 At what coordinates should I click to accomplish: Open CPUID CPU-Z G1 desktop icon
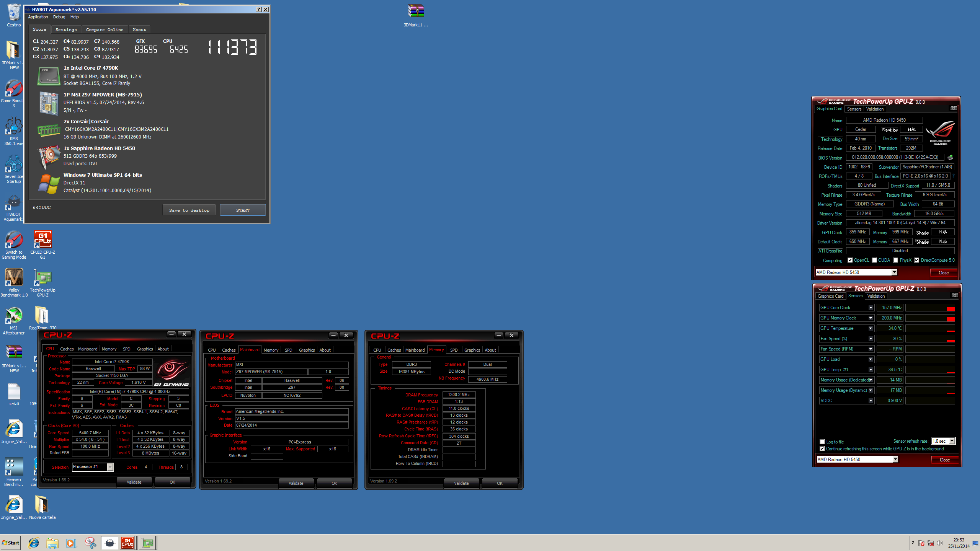click(x=42, y=245)
